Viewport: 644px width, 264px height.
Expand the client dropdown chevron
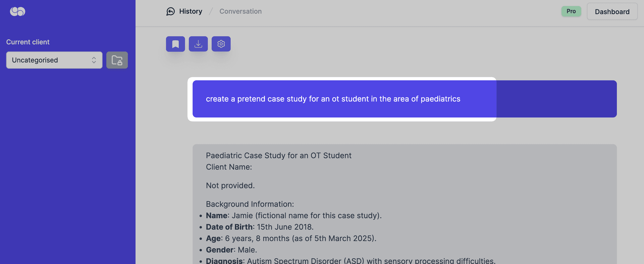94,60
